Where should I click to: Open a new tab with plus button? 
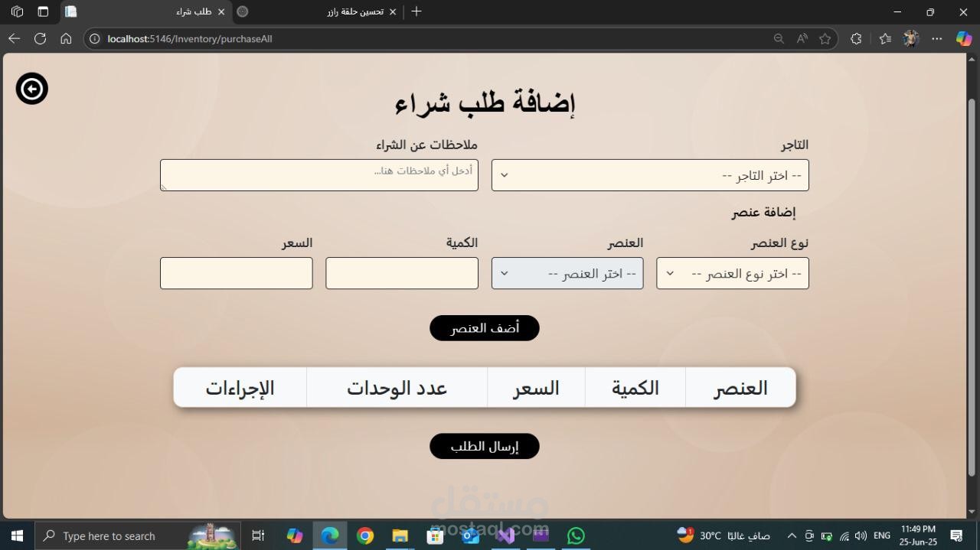point(416,11)
